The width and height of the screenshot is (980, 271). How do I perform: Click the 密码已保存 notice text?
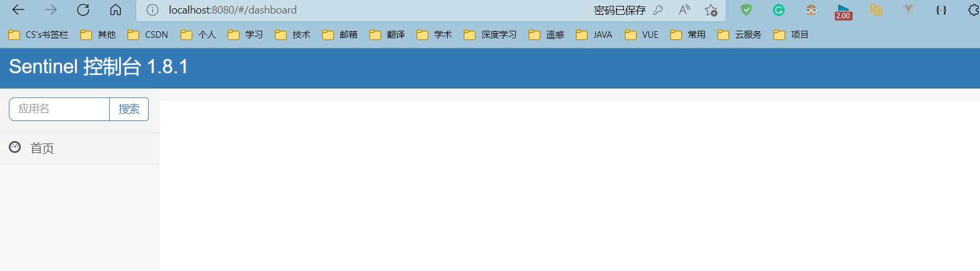click(x=620, y=10)
